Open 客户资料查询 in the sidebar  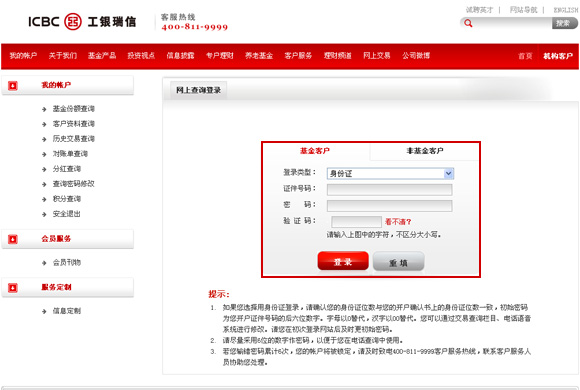[74, 124]
